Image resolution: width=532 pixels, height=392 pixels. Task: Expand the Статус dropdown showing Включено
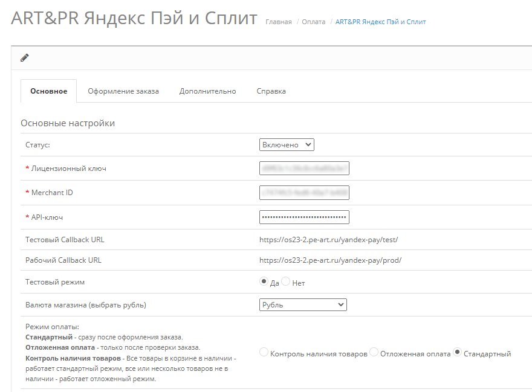(287, 145)
